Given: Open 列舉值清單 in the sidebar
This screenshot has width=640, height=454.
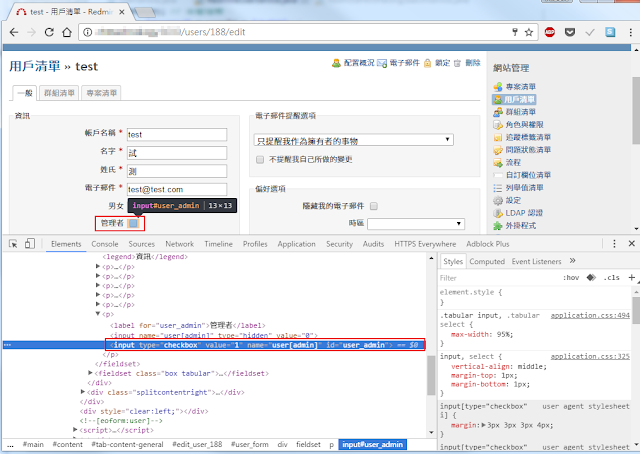Looking at the screenshot, I should click(524, 188).
